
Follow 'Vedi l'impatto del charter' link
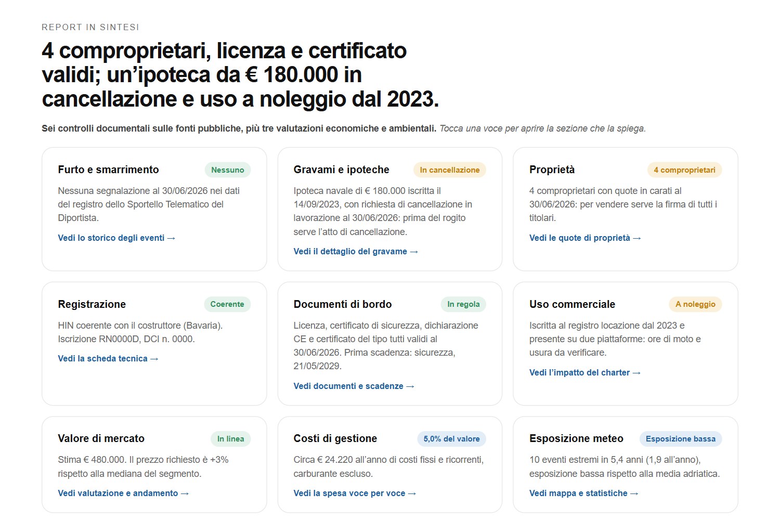tap(585, 372)
